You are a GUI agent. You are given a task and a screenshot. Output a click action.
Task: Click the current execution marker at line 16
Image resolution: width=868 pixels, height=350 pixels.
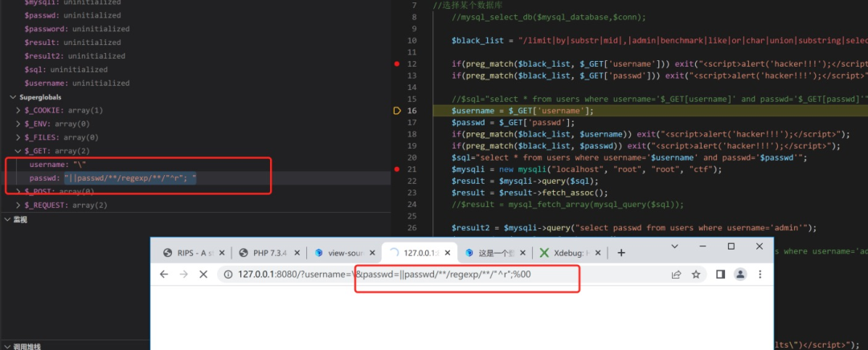tap(396, 111)
